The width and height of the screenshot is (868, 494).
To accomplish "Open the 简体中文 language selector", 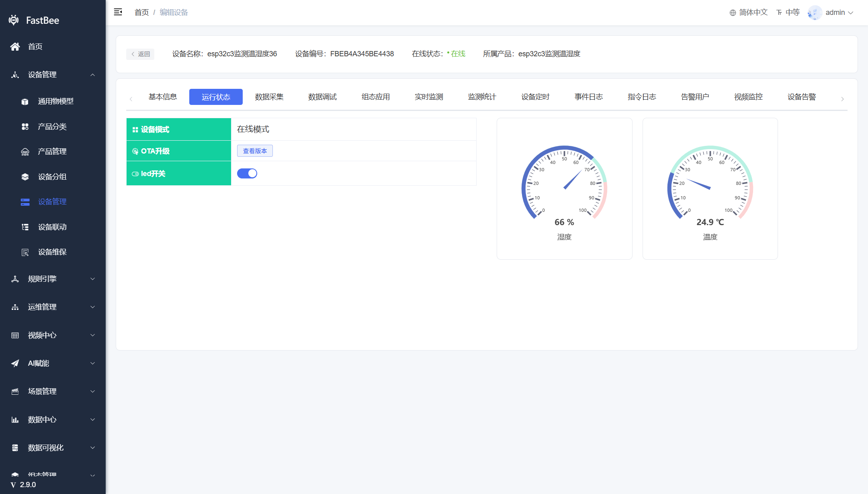I will point(749,12).
